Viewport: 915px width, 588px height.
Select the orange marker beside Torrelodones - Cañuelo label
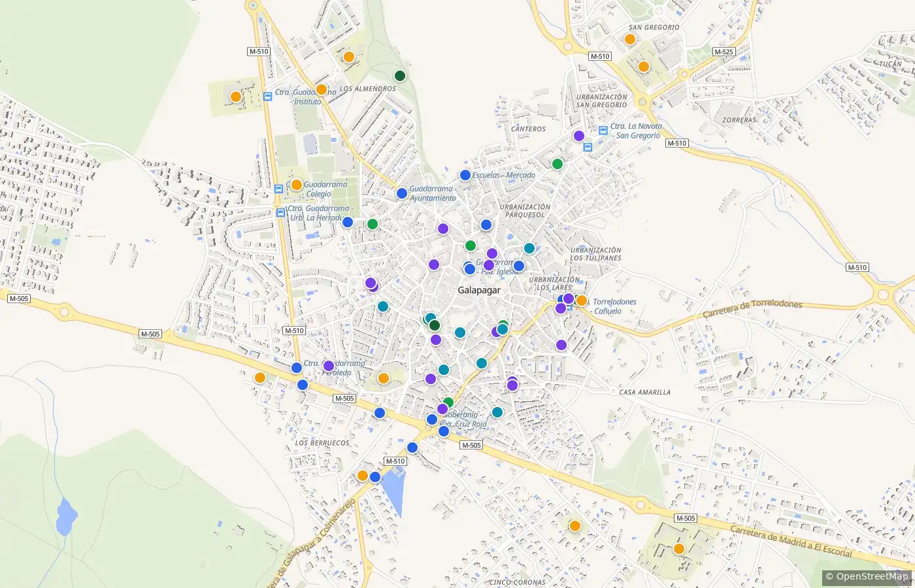[x=581, y=301]
